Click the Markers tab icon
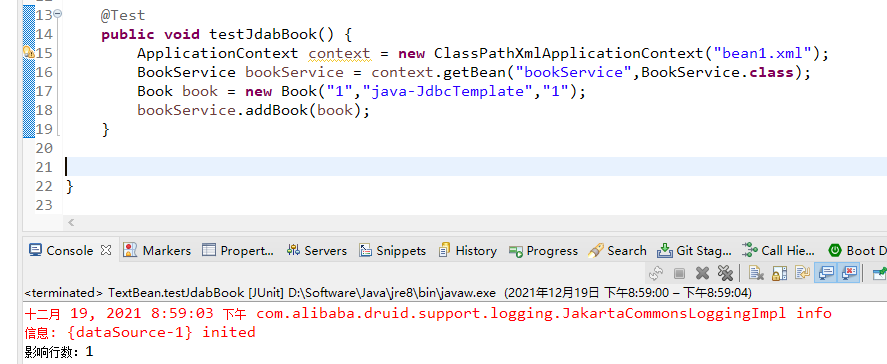 (x=130, y=250)
